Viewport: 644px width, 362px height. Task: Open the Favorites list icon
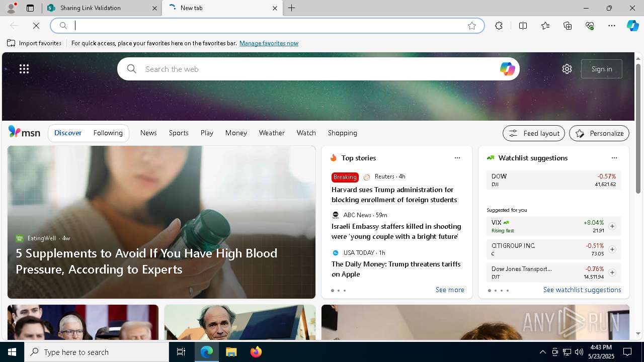point(545,26)
